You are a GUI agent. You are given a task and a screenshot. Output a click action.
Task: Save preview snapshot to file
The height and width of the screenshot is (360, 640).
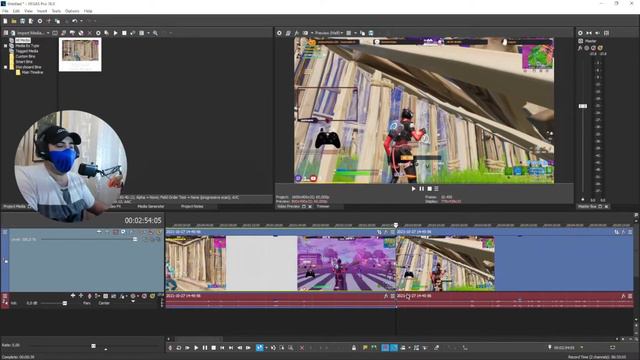[371, 33]
